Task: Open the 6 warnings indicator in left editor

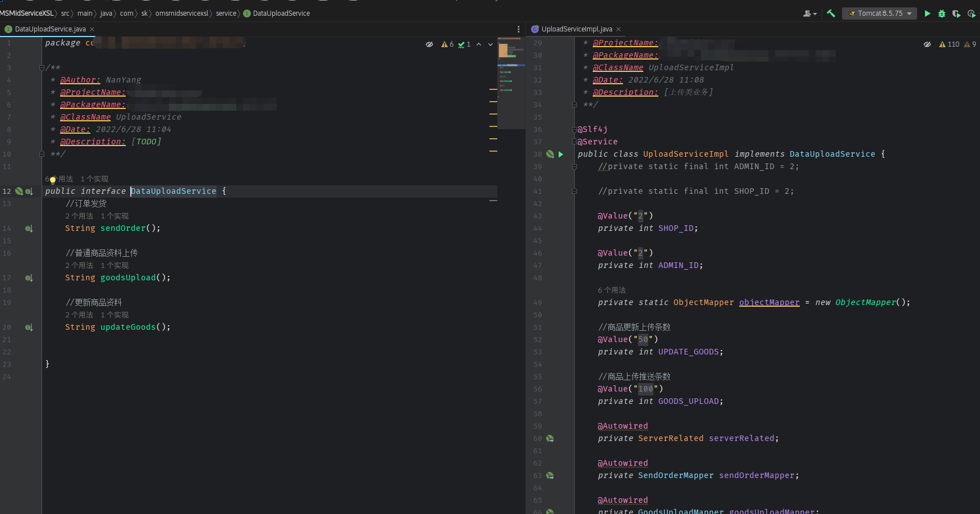Action: click(x=447, y=44)
